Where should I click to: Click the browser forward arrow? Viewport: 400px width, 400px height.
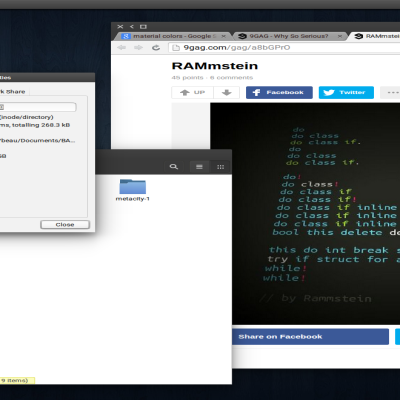[138, 48]
